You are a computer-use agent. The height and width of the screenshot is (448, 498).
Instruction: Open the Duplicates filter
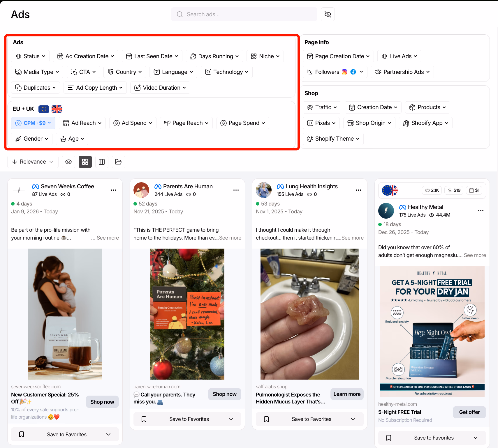[36, 88]
